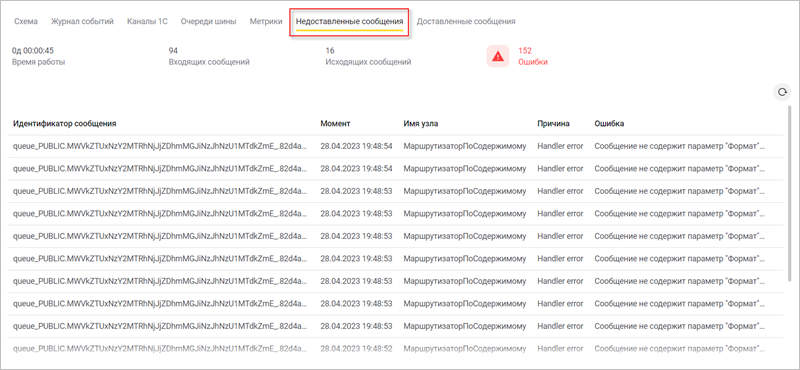
Task: Open the Каналы 1С tab
Action: (x=147, y=21)
